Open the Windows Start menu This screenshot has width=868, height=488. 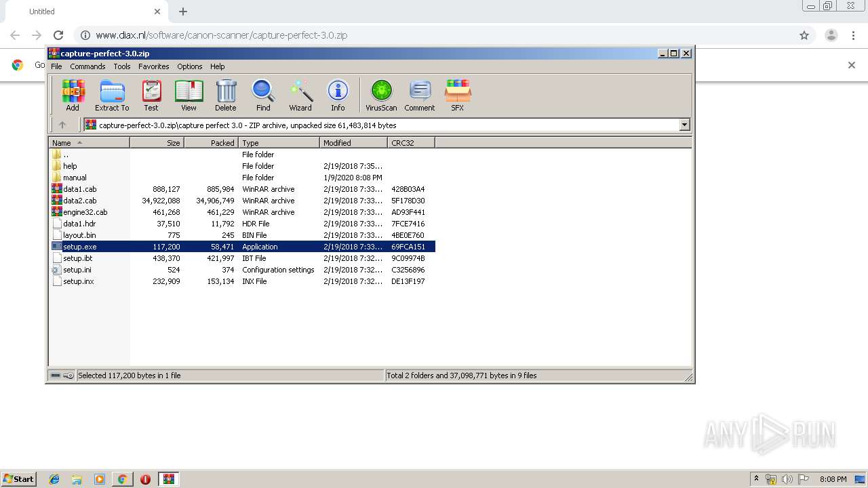[x=19, y=479]
